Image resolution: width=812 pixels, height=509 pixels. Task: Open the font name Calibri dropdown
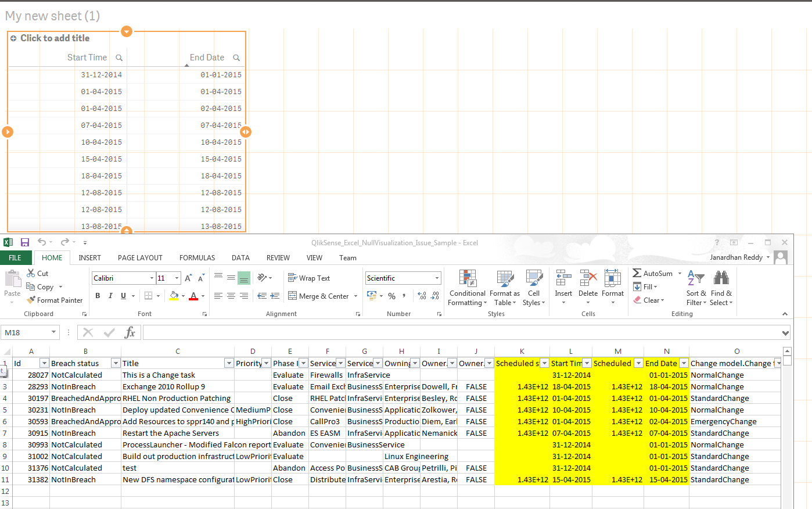(x=152, y=278)
